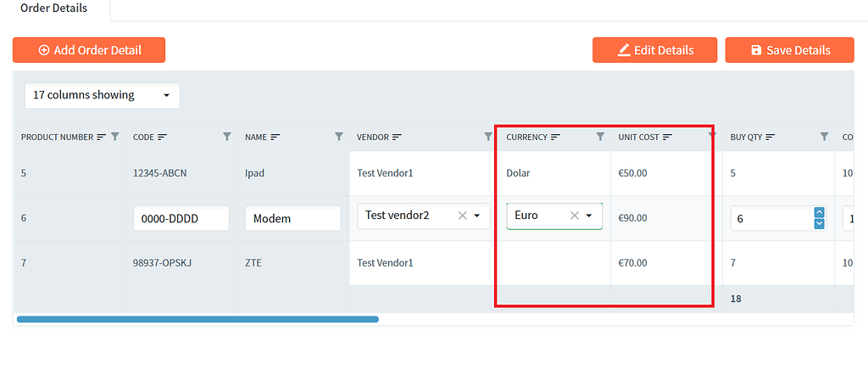Click the Edit Details button
This screenshot has width=868, height=387.
(x=655, y=50)
